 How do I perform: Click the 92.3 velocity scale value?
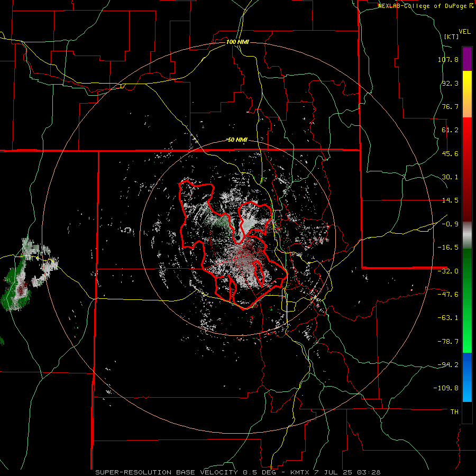(x=450, y=83)
